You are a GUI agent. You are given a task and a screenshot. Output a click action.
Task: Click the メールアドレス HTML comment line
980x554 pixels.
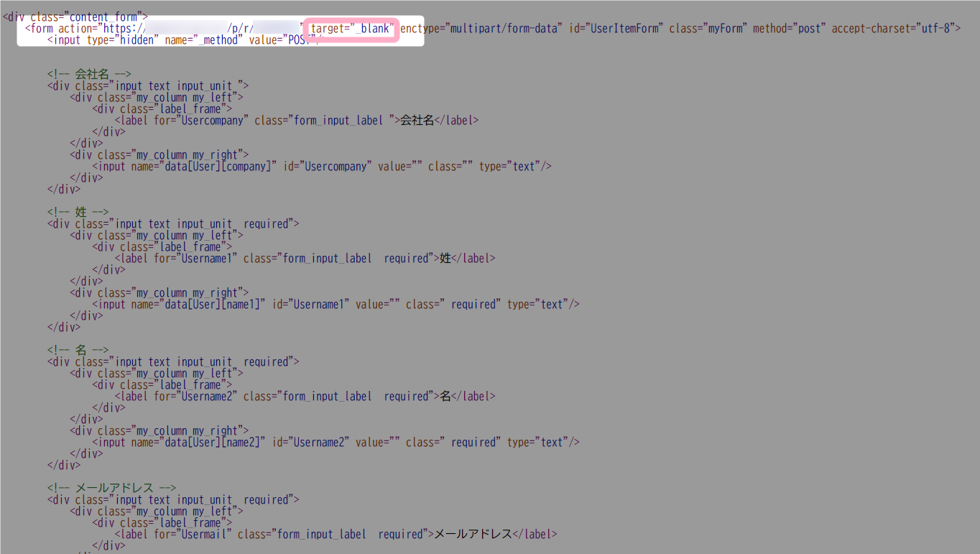pos(112,489)
